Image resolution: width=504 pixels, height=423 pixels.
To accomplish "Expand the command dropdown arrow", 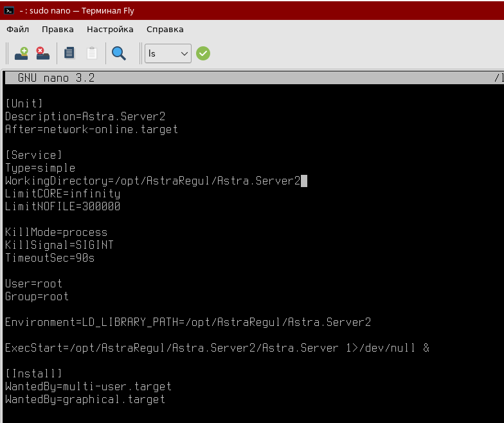I will [x=184, y=53].
